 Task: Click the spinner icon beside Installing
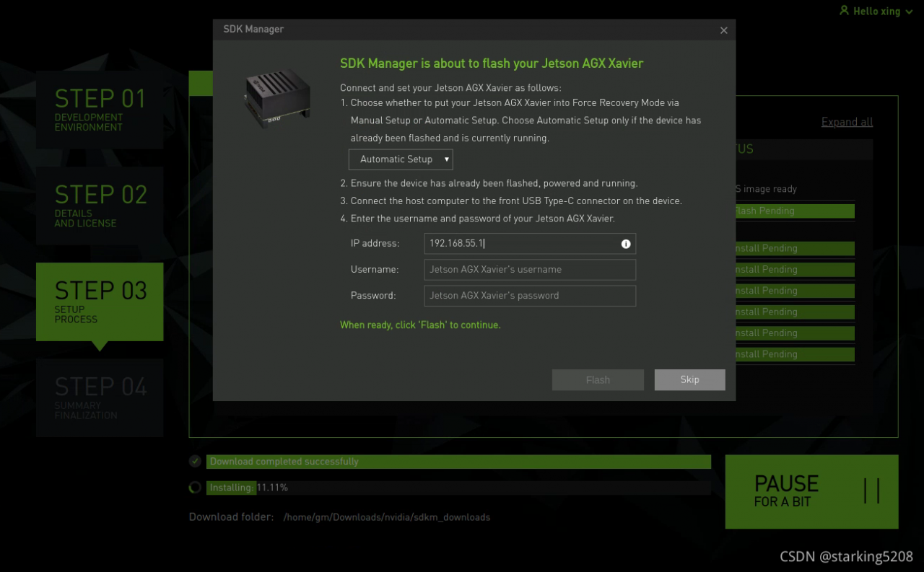(195, 488)
